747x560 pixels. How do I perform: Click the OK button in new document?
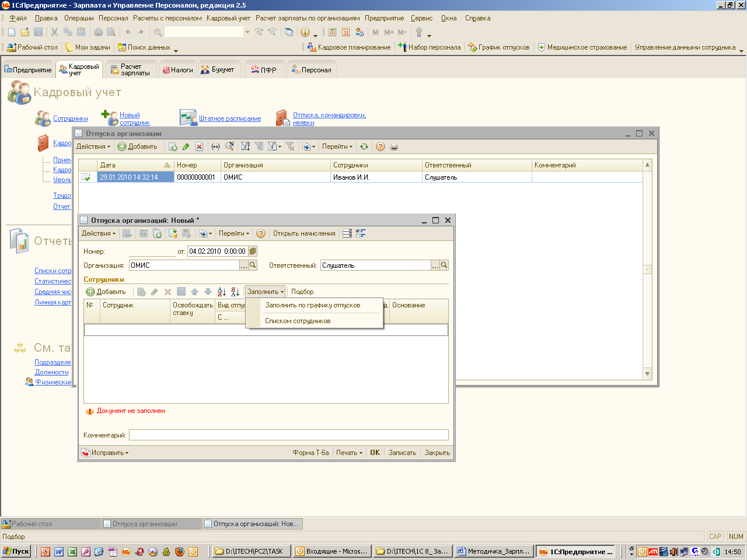(375, 453)
